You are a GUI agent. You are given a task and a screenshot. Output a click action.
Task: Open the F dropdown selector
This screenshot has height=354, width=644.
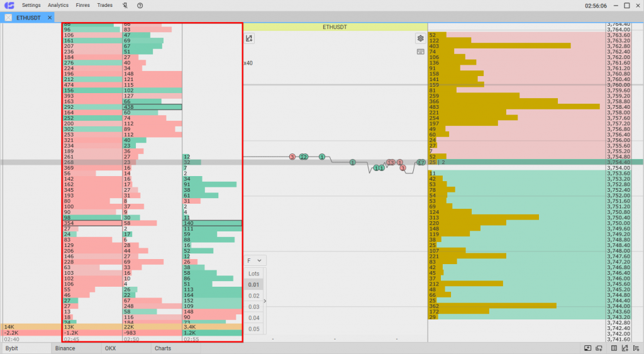click(x=255, y=261)
